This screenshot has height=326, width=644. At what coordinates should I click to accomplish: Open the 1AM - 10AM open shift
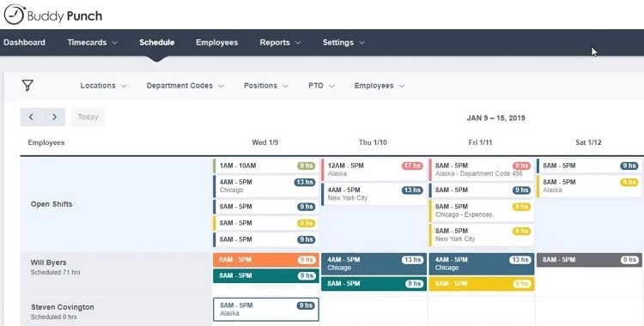[x=265, y=166]
